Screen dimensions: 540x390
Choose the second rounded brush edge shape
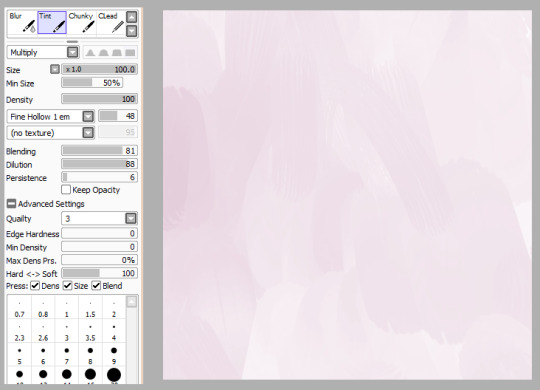pyautogui.click(x=103, y=52)
